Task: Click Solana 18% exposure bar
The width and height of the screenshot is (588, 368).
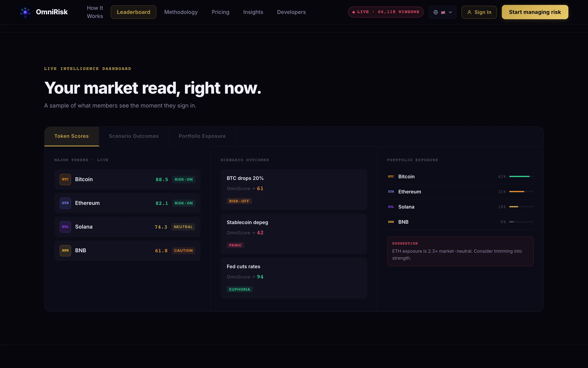Action: 521,207
